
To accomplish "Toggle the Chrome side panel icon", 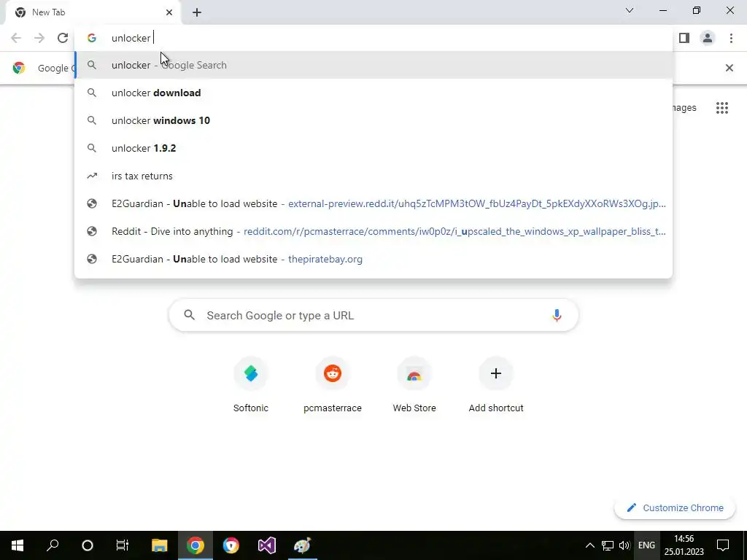I will [x=684, y=38].
